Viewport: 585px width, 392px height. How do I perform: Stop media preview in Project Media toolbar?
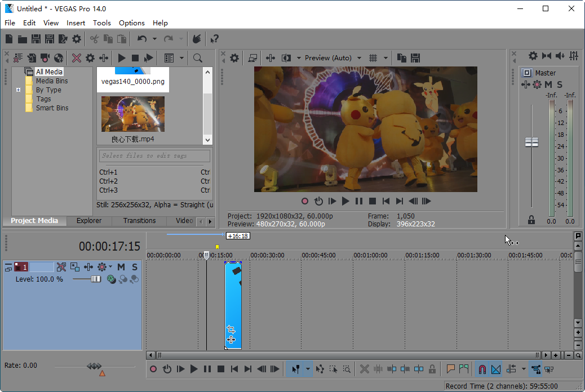(x=135, y=58)
